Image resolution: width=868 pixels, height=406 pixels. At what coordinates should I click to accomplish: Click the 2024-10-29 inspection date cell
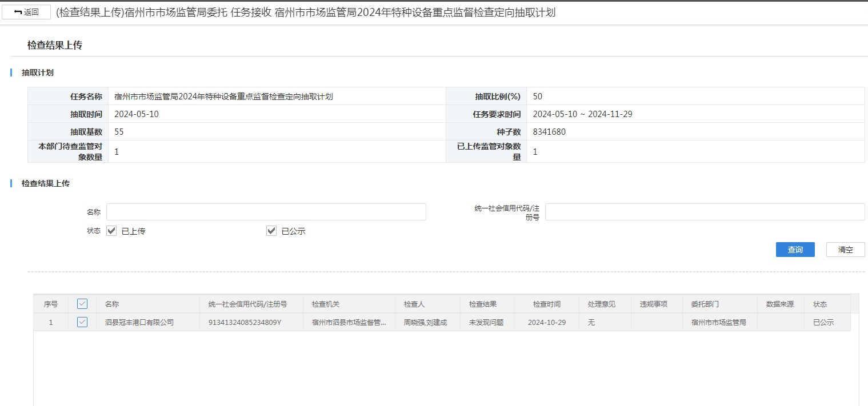point(547,323)
